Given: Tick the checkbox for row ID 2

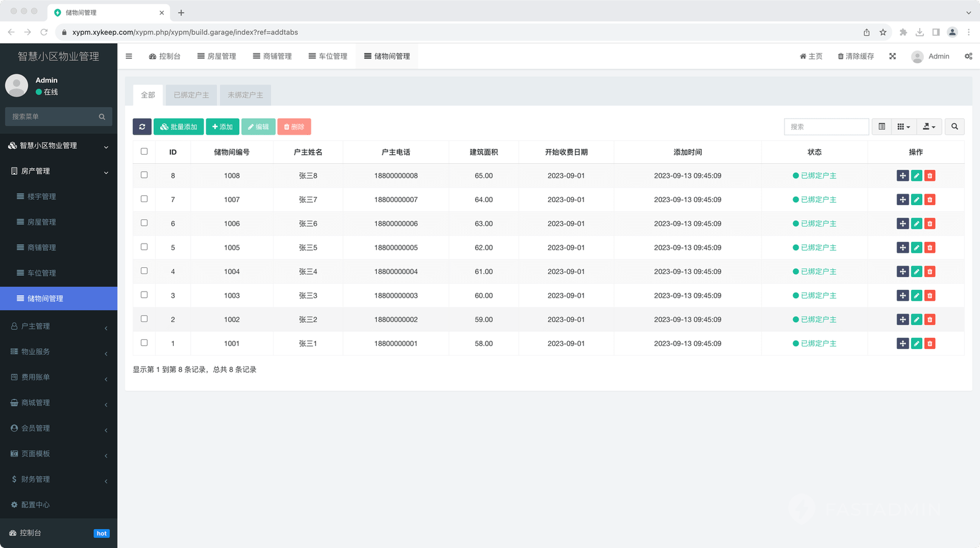Looking at the screenshot, I should [x=144, y=319].
